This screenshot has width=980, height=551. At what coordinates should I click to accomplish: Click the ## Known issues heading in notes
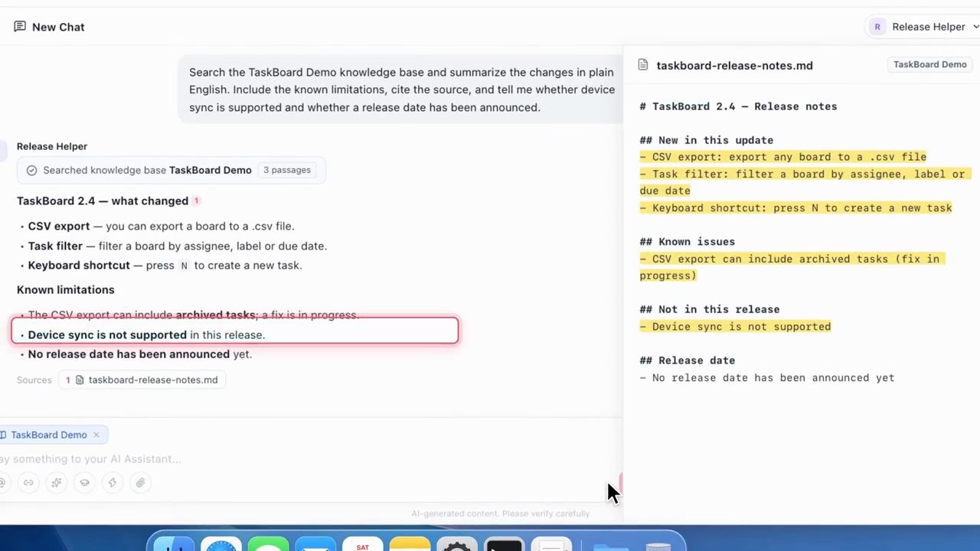coord(688,242)
